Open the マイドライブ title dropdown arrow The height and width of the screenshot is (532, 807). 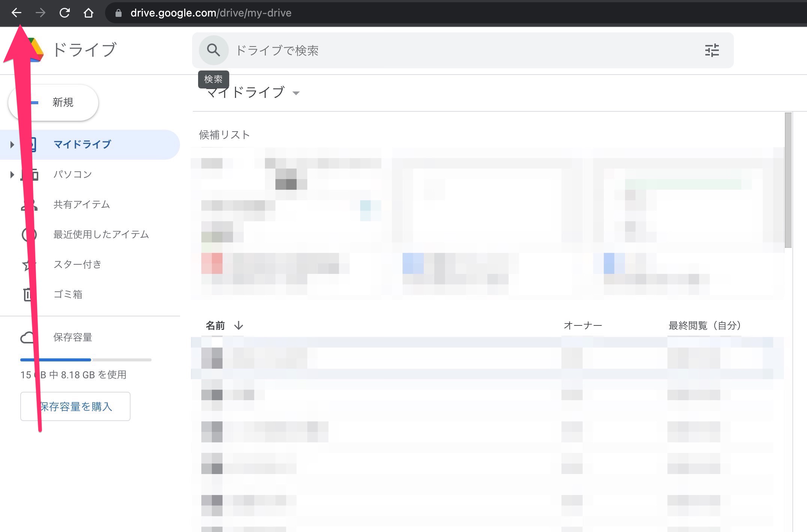[x=296, y=93]
